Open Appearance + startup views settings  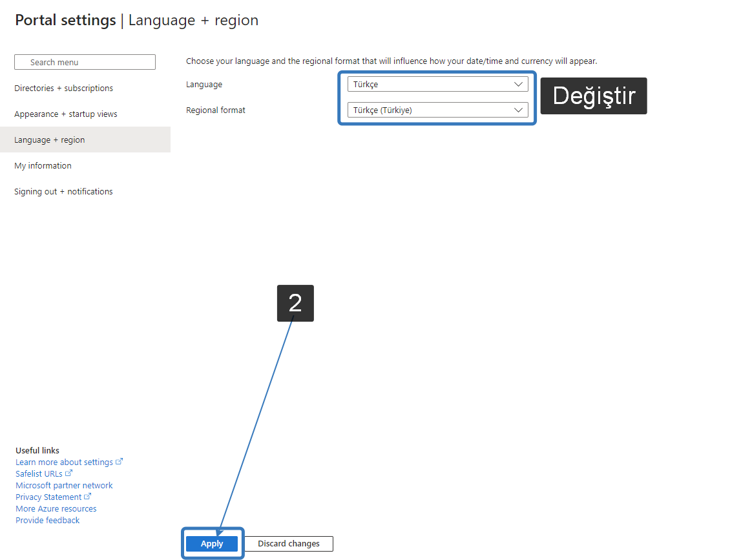[x=65, y=114]
